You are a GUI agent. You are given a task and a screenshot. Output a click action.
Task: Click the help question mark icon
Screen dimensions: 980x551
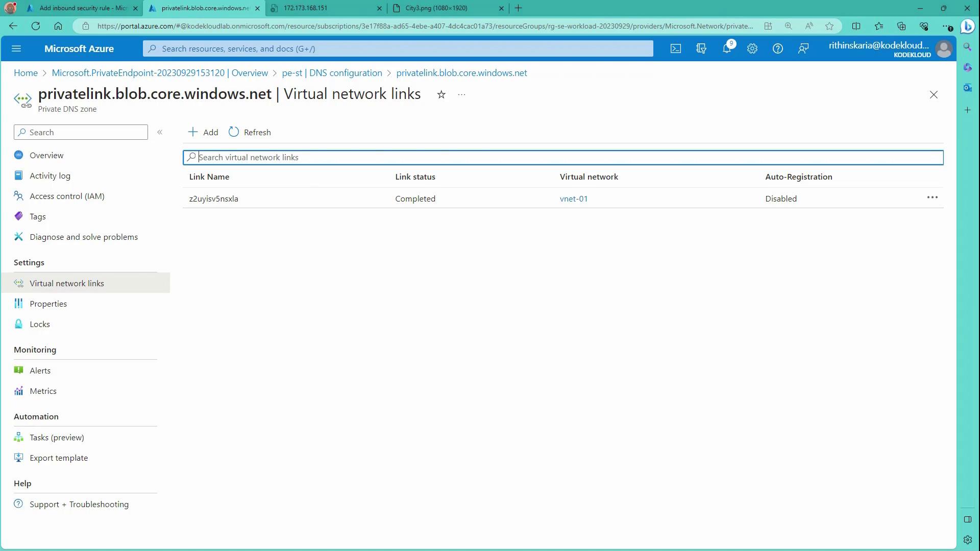tap(777, 49)
